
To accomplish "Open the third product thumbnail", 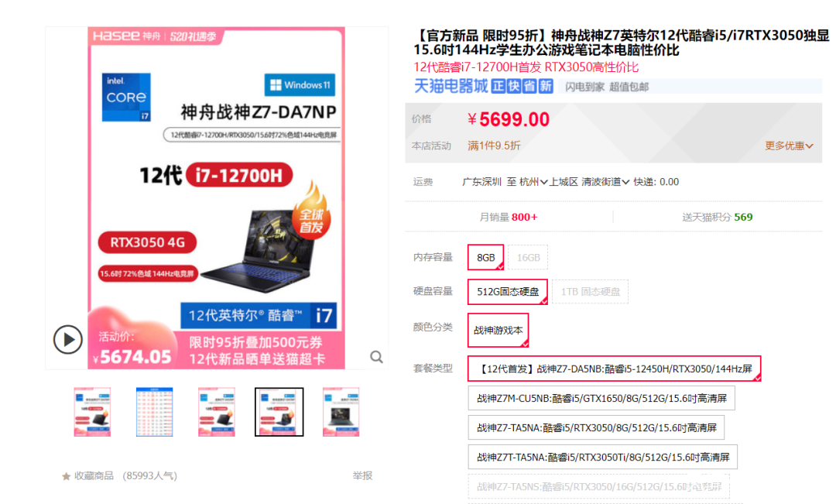I will (x=217, y=412).
